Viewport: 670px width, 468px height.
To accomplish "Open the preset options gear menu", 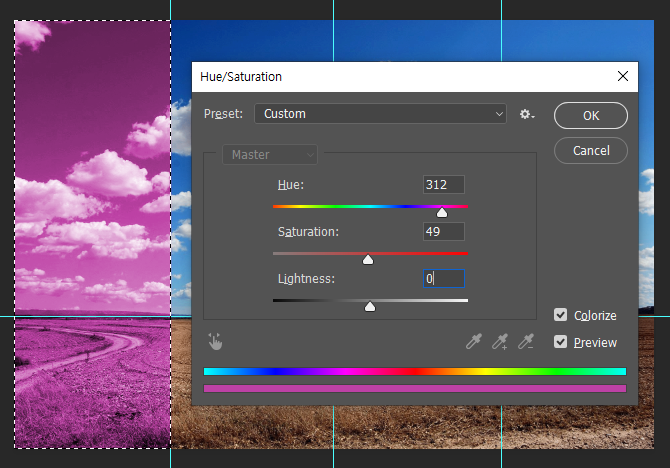I will 527,114.
